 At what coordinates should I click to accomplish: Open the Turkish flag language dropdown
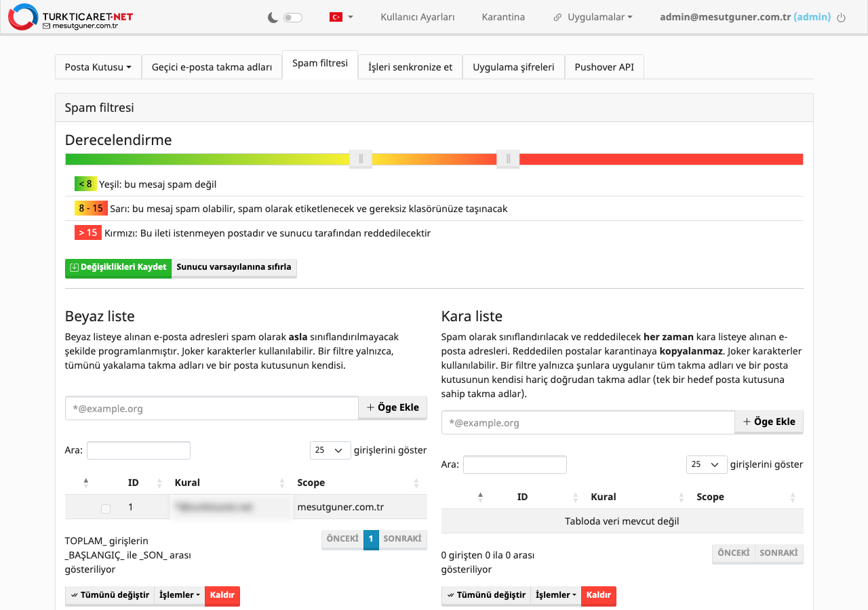tap(341, 17)
